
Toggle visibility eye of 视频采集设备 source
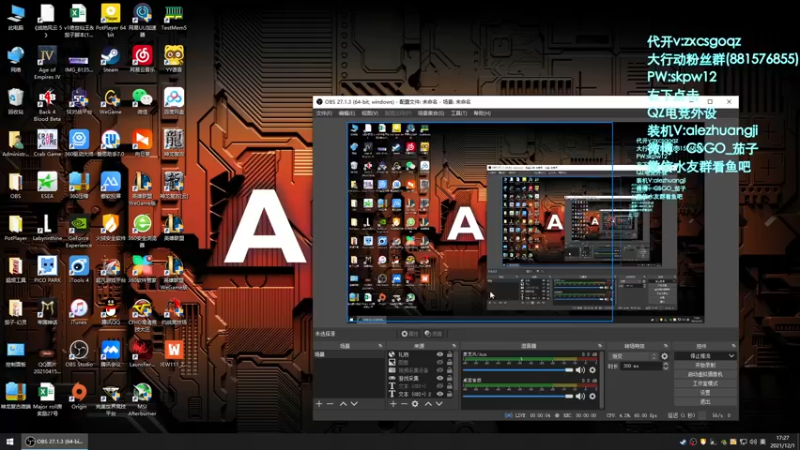440,370
